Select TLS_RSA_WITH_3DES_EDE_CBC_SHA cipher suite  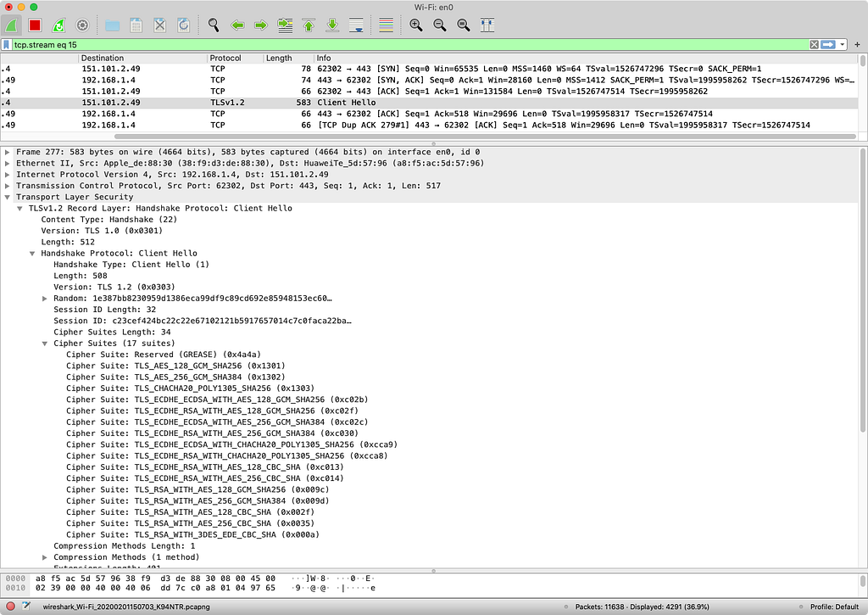click(192, 534)
